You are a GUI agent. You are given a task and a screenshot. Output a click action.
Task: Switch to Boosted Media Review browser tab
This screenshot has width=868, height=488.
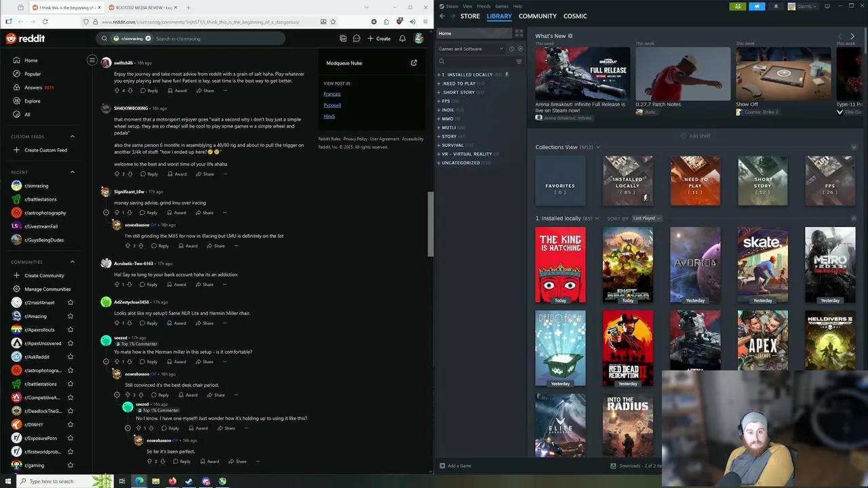[x=143, y=7]
